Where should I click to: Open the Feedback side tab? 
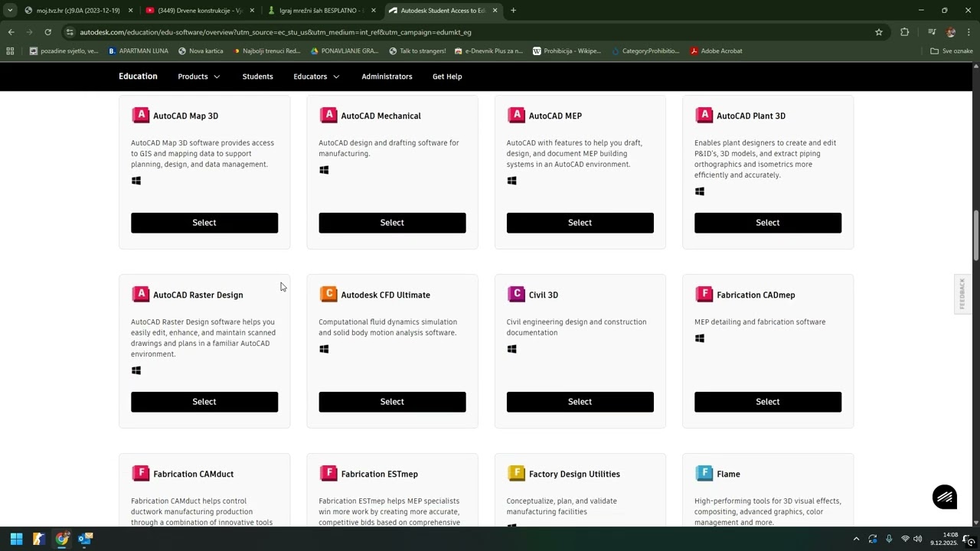[962, 294]
